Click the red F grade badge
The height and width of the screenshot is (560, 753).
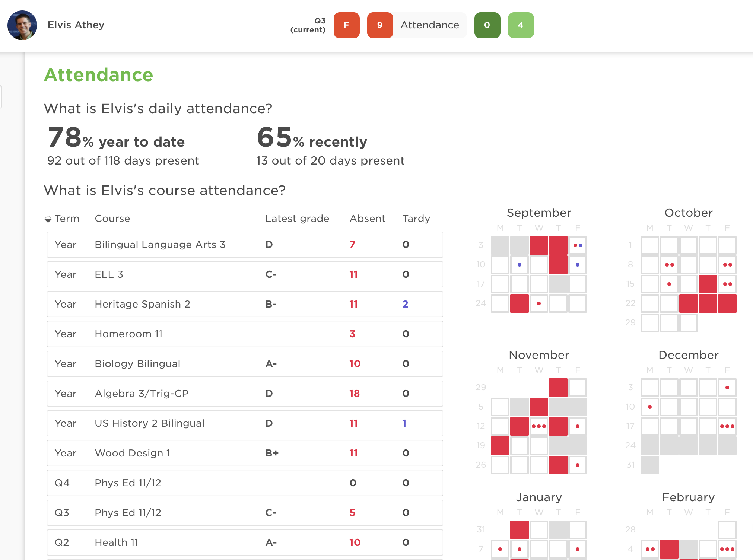pos(346,25)
